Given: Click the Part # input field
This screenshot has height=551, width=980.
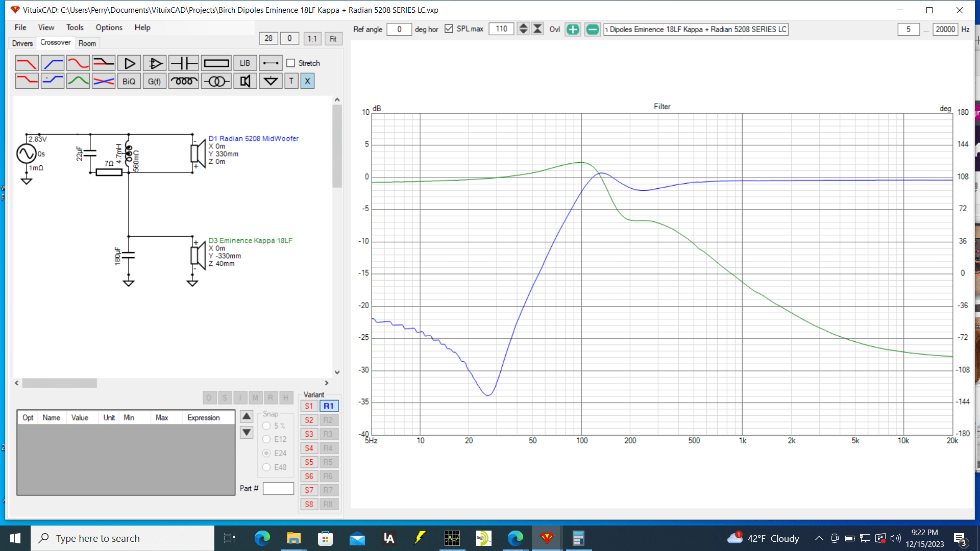Looking at the screenshot, I should coord(278,489).
